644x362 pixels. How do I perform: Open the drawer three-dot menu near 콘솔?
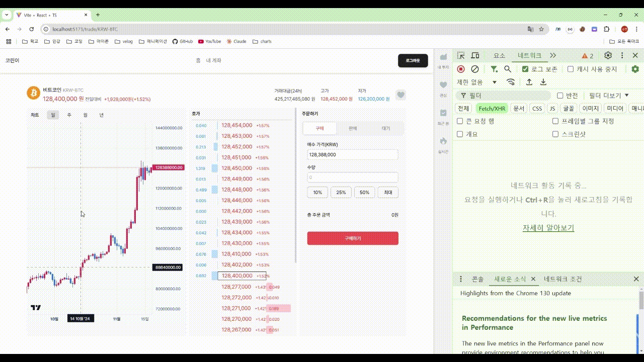[x=461, y=279]
